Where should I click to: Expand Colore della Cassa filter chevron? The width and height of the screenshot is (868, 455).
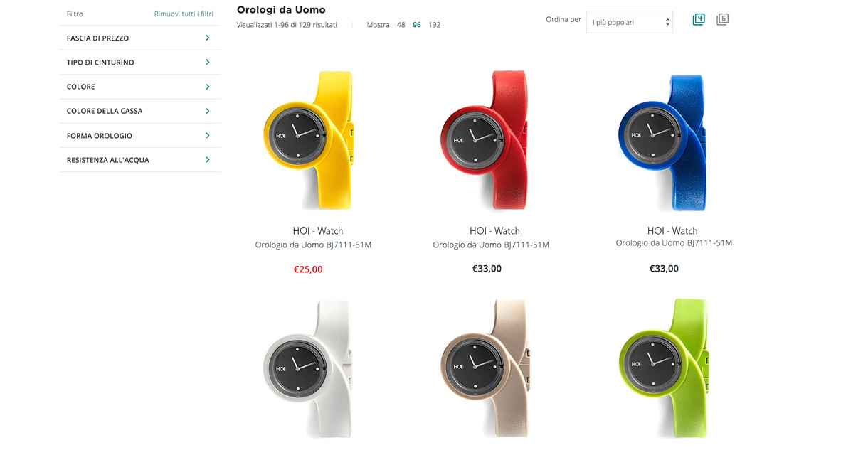pos(208,111)
